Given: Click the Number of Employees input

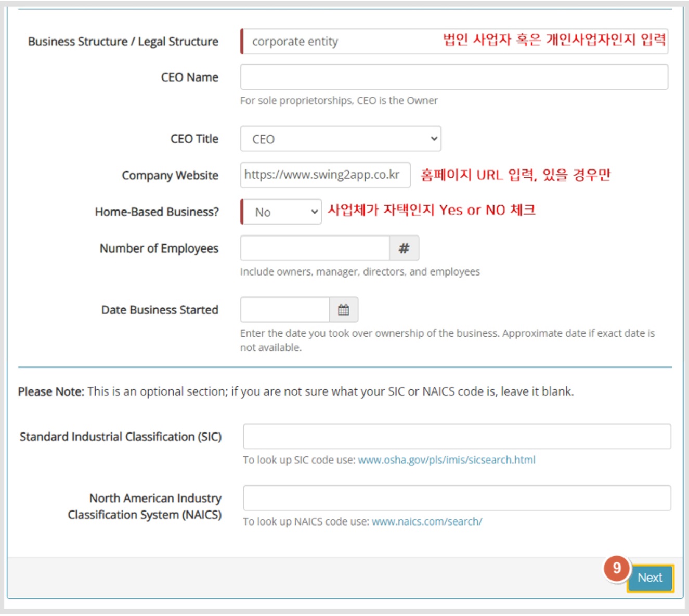Looking at the screenshot, I should pos(315,248).
